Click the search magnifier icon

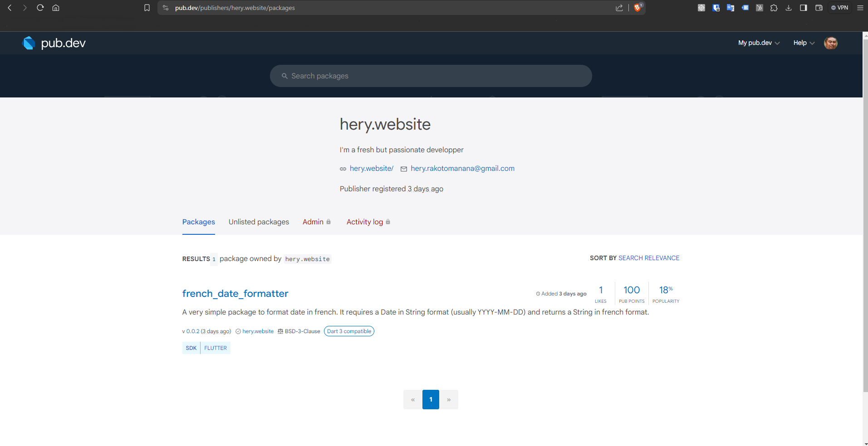pos(284,76)
